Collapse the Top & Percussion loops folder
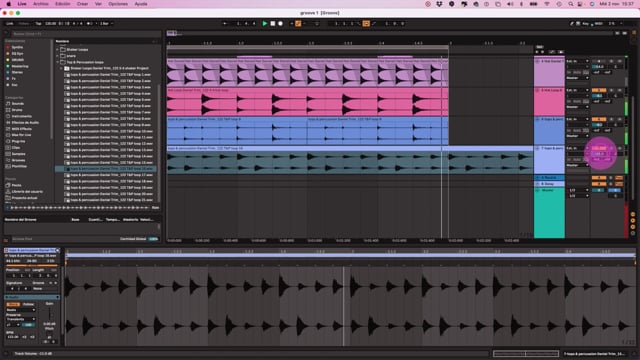The image size is (640, 360). click(58, 62)
